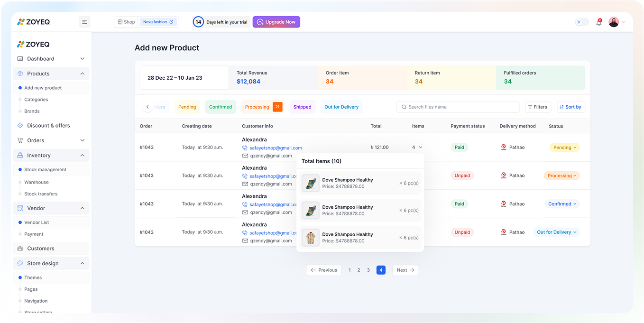
Task: Open the Pending status dropdown in first row
Action: pos(564,148)
